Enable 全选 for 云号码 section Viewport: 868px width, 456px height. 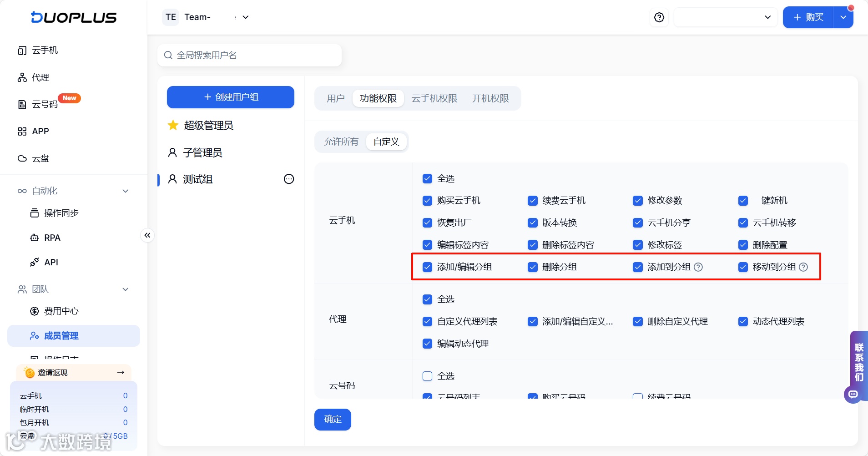pos(427,376)
